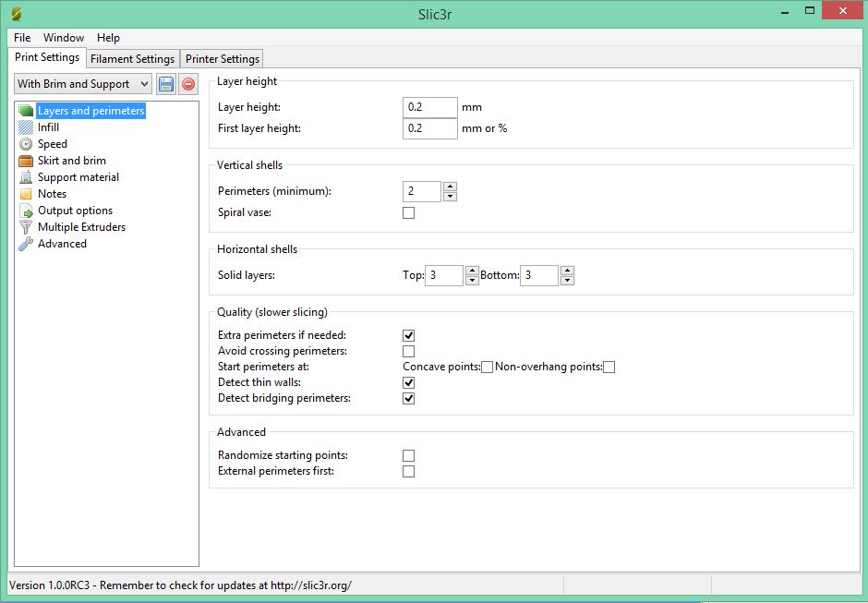The width and height of the screenshot is (868, 603).
Task: Enable the Spiral vase checkbox
Action: [409, 213]
